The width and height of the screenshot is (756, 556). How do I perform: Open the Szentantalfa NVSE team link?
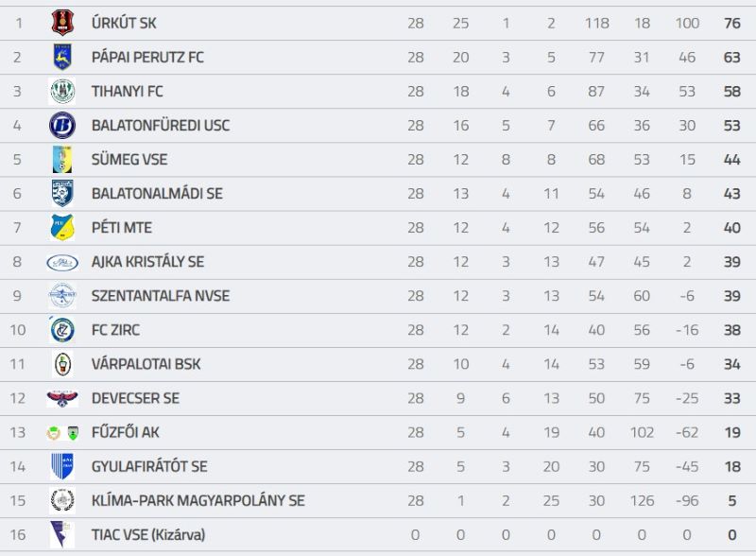click(x=161, y=296)
